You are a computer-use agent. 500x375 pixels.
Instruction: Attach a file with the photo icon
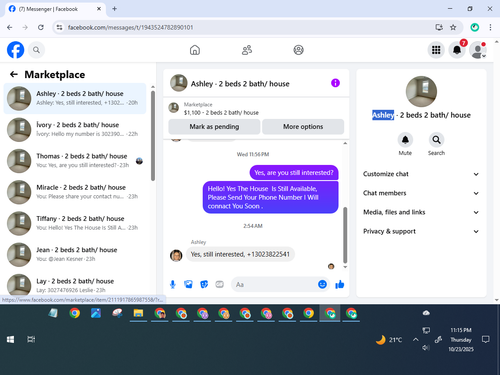click(x=188, y=284)
